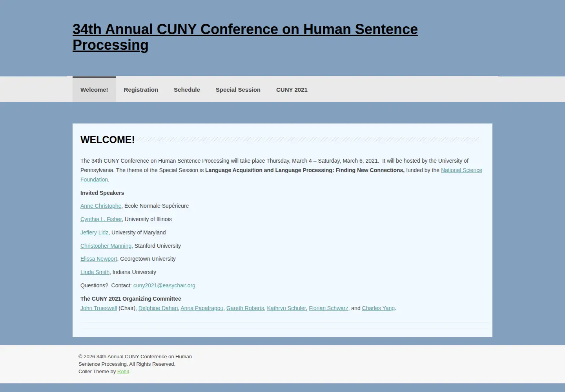Click the CUNY 2021 menu item
Screen dimensions: 565x392
coord(292,89)
